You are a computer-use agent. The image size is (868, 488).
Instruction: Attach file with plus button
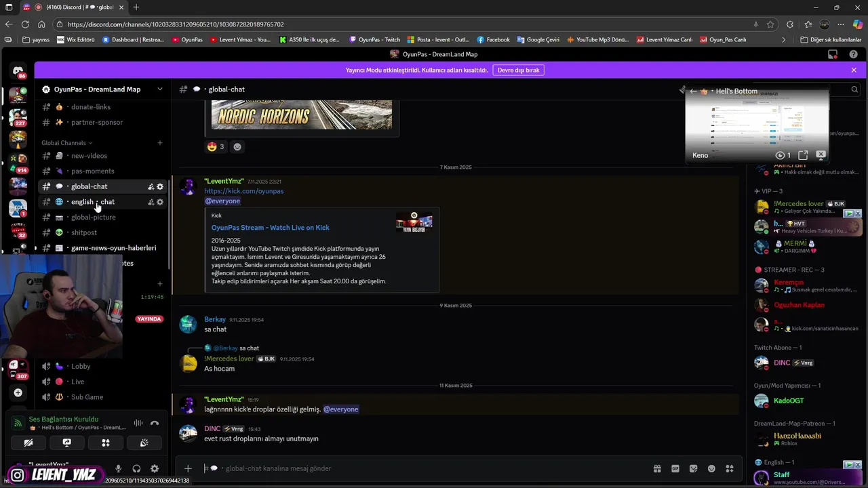coord(188,468)
